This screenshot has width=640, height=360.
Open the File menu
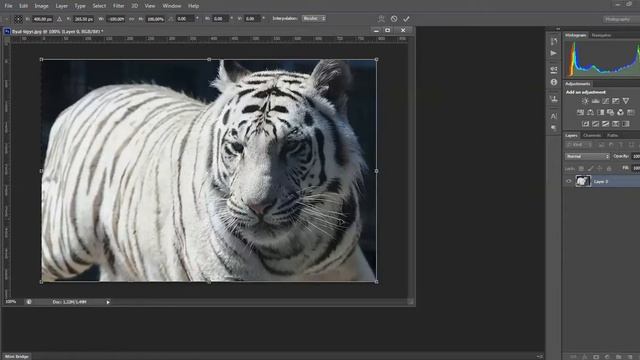(x=8, y=6)
